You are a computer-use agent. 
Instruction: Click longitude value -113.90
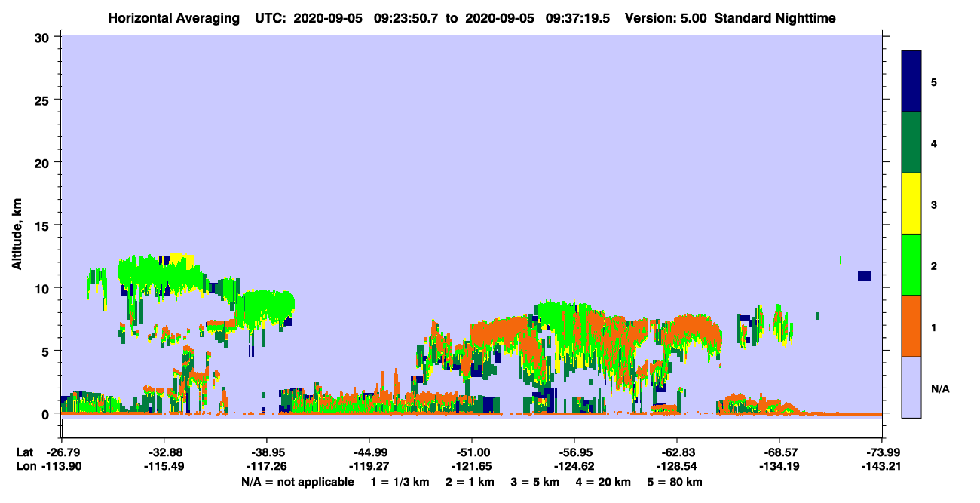tap(61, 466)
